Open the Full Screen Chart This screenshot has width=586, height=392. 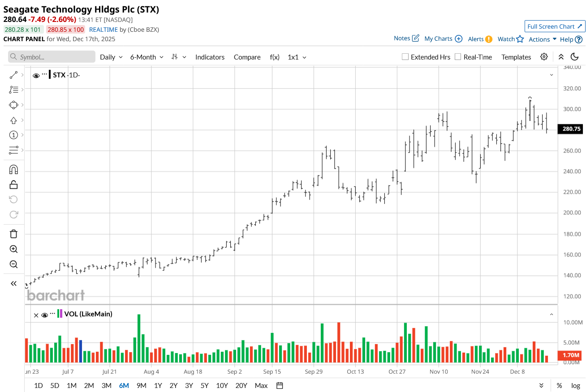coord(555,26)
